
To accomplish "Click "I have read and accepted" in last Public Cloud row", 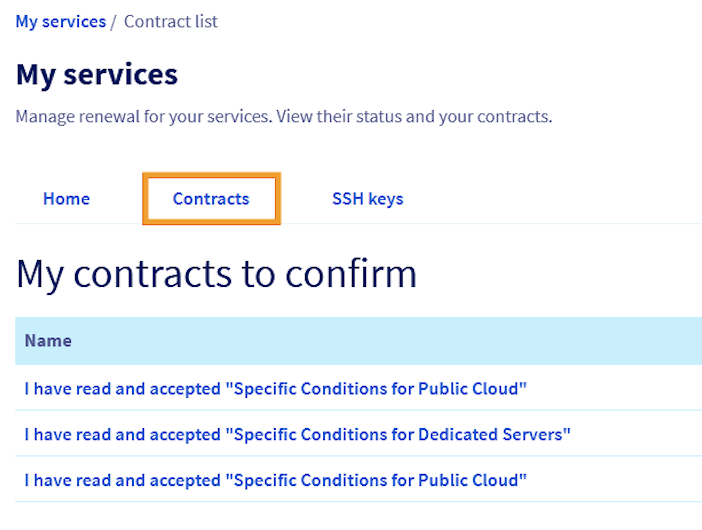I will tap(122, 480).
